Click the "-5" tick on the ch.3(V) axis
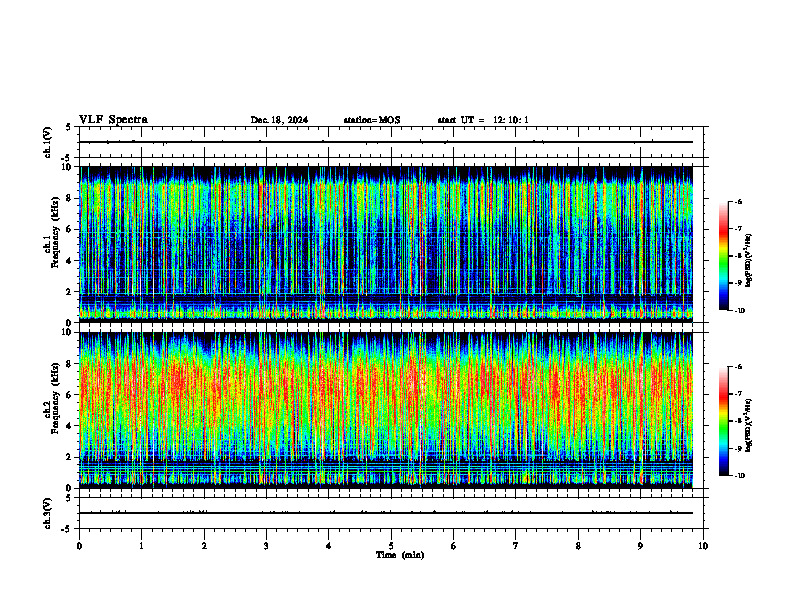The height and width of the screenshot is (612, 792). (x=66, y=529)
